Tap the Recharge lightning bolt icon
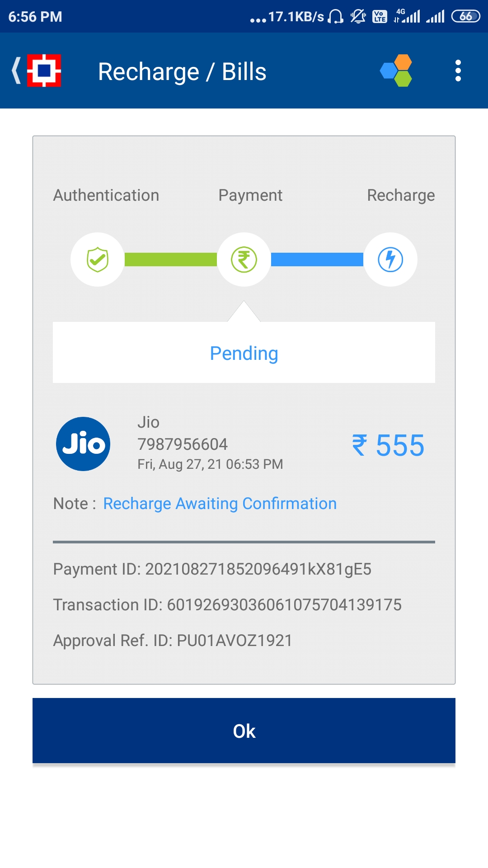Screen dimensions: 488x868 coord(390,259)
